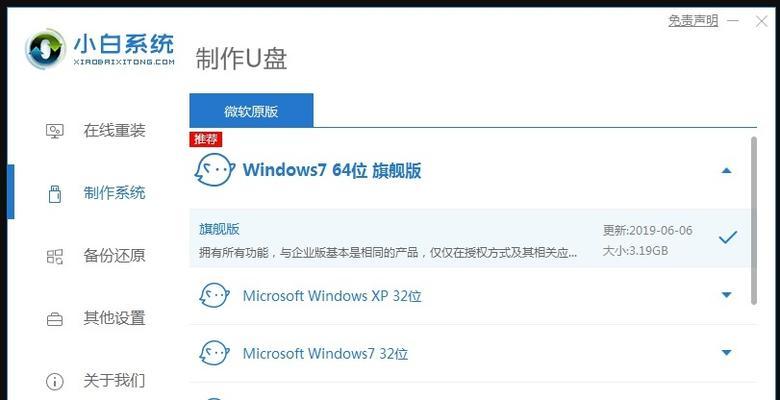Open the 备份还原 grid icon
This screenshot has width=780, height=400.
click(55, 256)
